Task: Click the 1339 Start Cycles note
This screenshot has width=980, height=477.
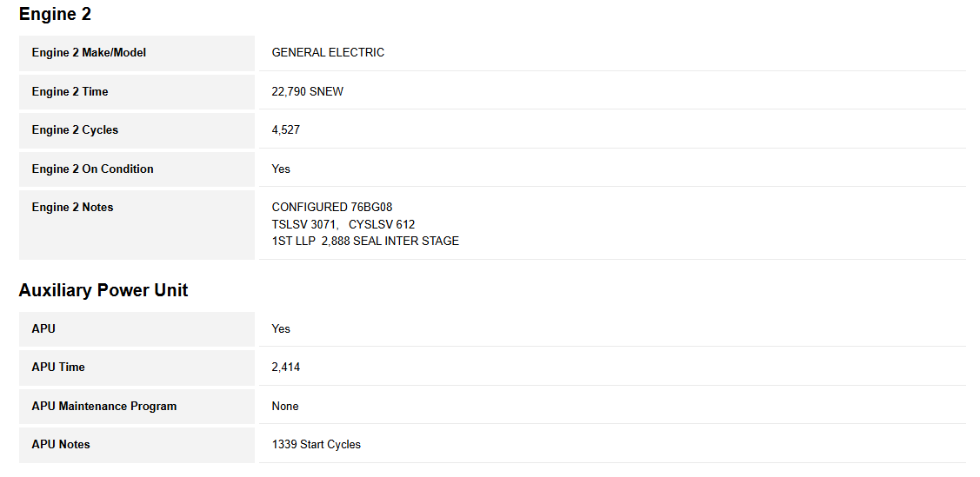Action: click(316, 444)
